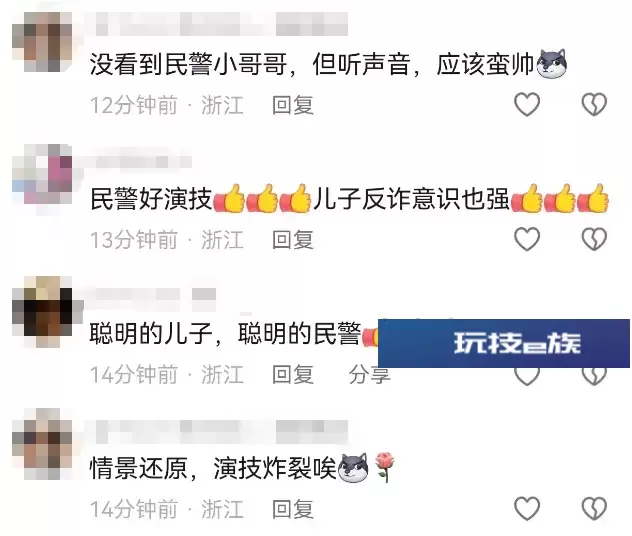The image size is (632, 536).
Task: Open the second commenter's pink avatar
Action: (x=42, y=174)
